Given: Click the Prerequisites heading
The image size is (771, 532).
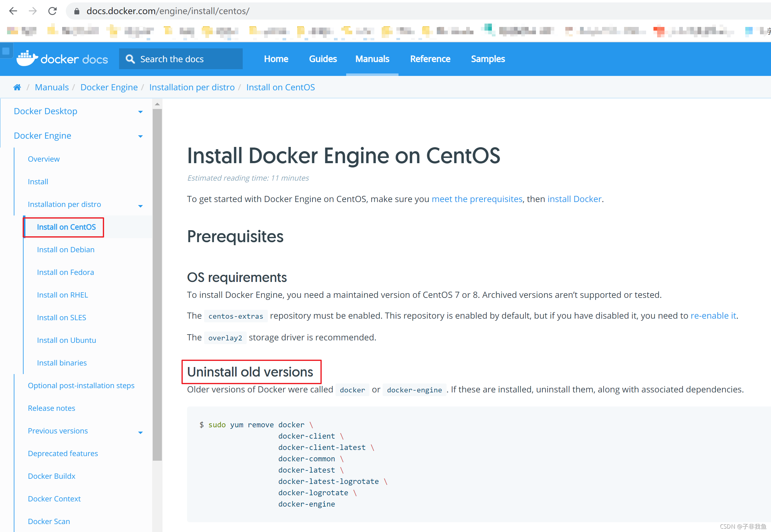Looking at the screenshot, I should [235, 236].
